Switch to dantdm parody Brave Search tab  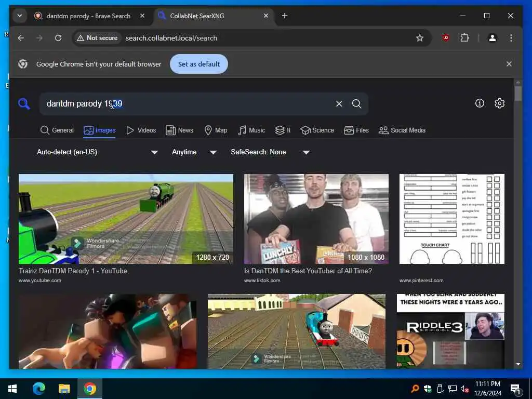(88, 16)
